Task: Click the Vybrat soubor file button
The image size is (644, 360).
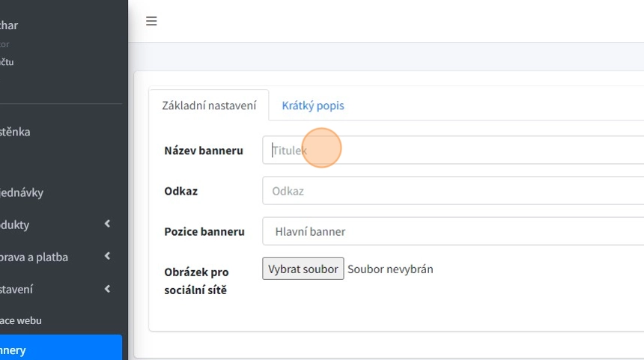Action: click(303, 269)
